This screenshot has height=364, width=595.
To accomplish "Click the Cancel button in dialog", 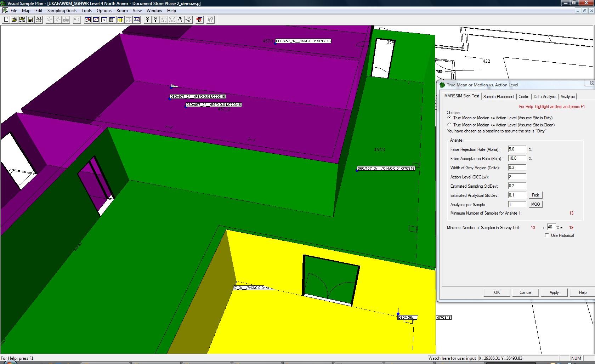I will [x=526, y=292].
